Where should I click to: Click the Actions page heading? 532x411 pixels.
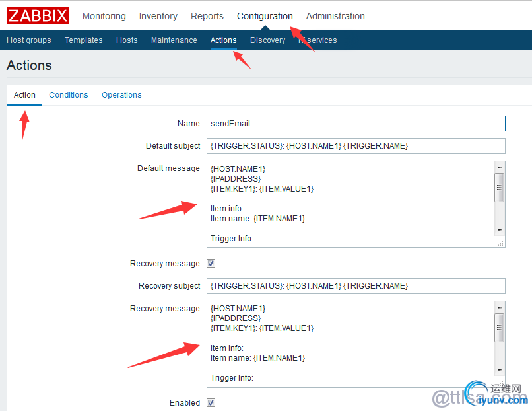pyautogui.click(x=29, y=65)
